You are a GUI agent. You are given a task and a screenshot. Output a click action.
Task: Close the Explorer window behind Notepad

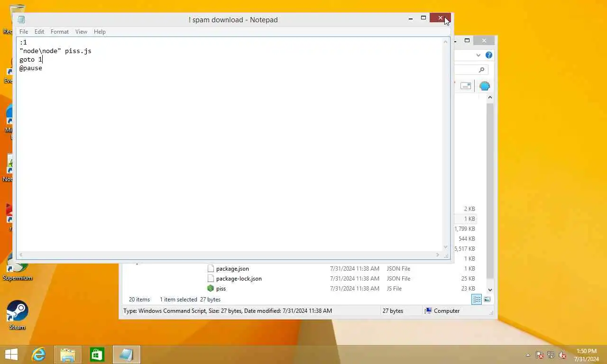click(484, 41)
